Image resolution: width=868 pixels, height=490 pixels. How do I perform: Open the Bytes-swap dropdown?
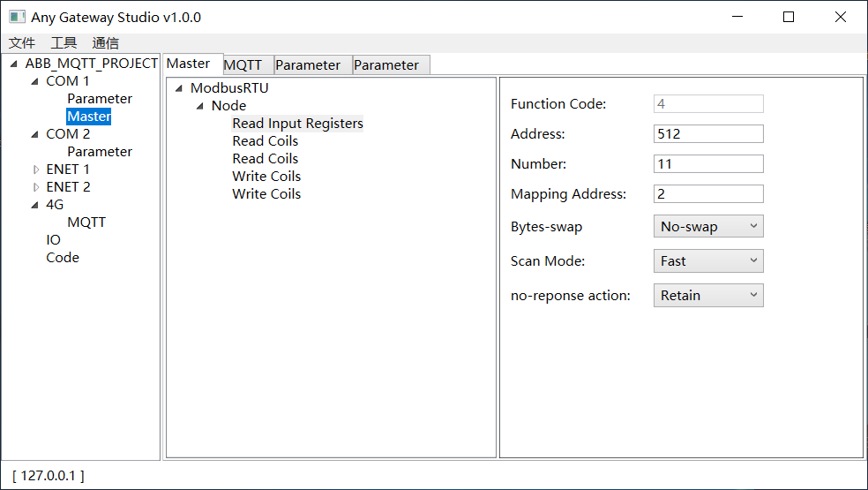point(708,227)
